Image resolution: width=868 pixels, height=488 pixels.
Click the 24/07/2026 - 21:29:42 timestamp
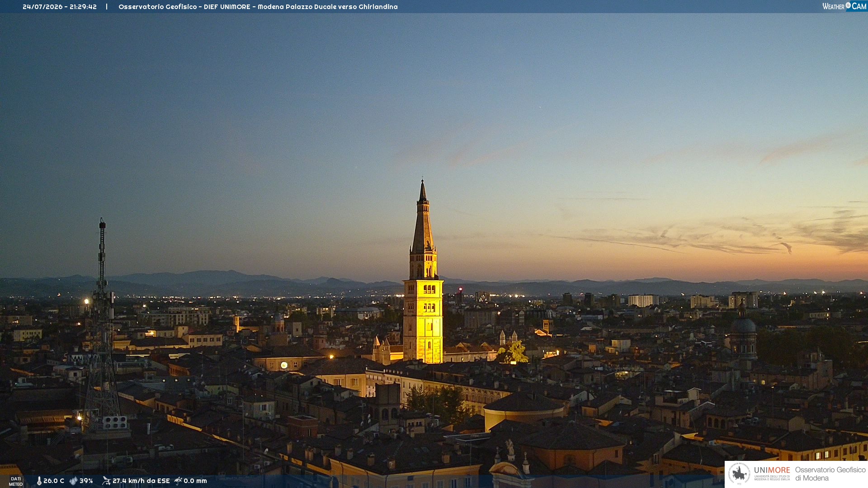click(60, 7)
